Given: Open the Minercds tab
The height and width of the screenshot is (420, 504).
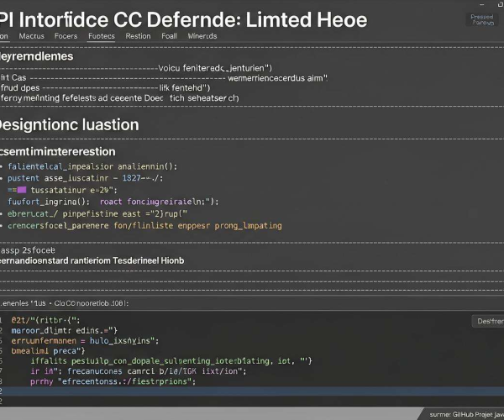Looking at the screenshot, I should tap(202, 36).
